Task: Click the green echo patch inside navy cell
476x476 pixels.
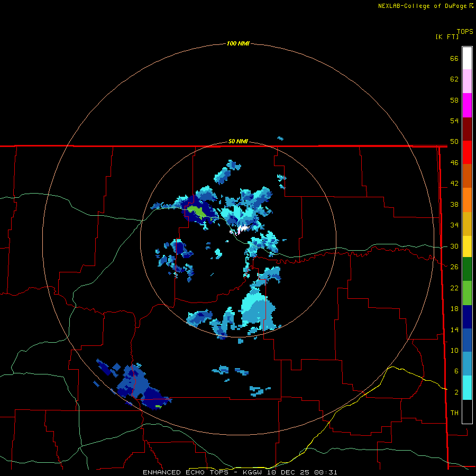Action: click(197, 212)
